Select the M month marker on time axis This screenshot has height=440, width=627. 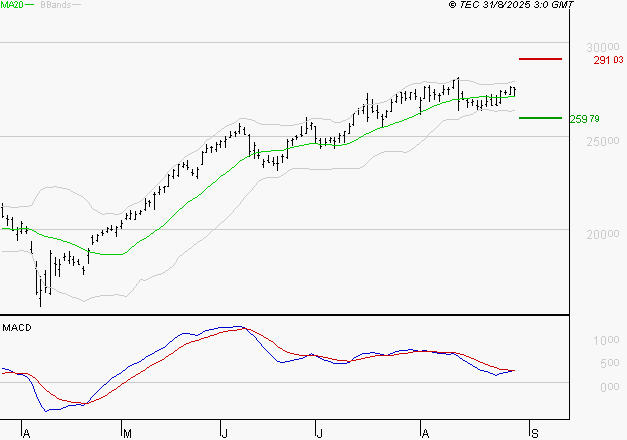pos(127,433)
